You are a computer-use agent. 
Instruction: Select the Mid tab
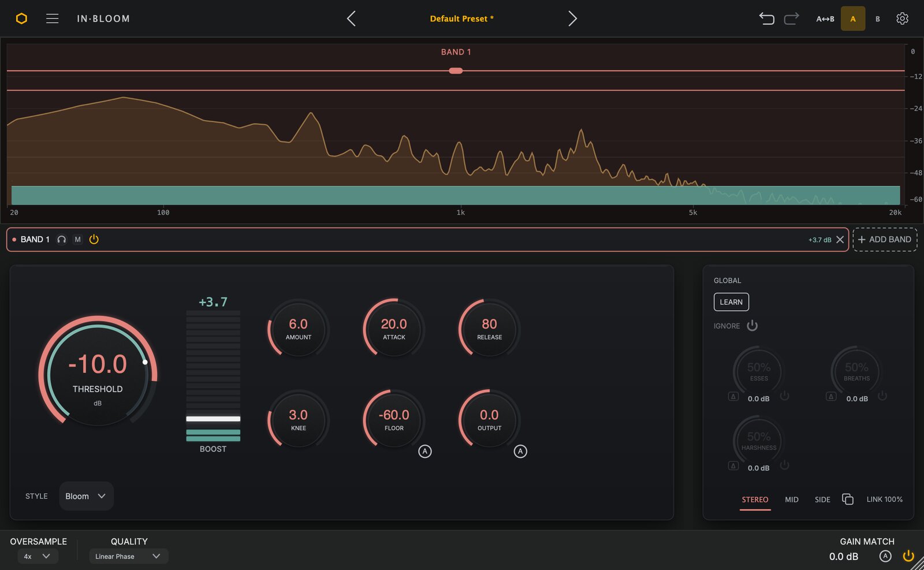pos(792,500)
